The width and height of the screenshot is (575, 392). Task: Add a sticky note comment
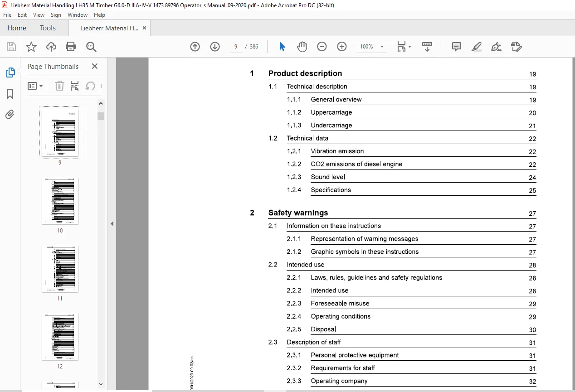457,47
